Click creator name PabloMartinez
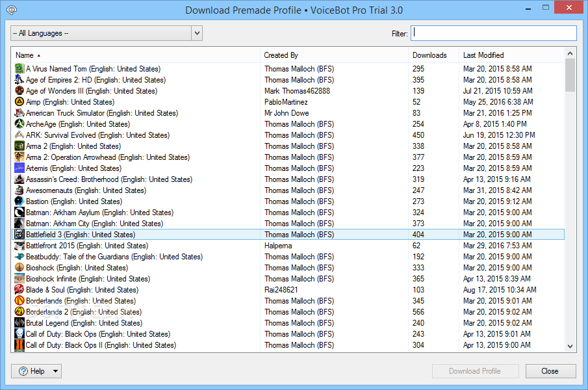Image resolution: width=588 pixels, height=390 pixels. coord(286,102)
